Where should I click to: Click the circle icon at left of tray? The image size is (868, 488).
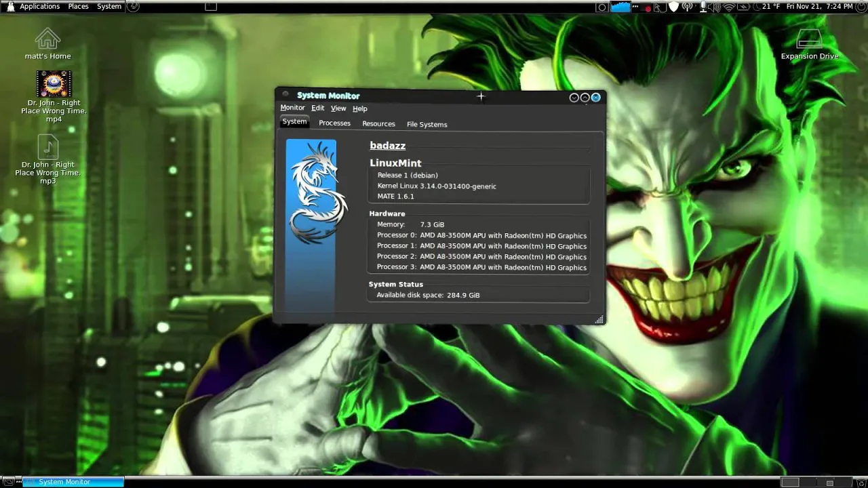601,7
